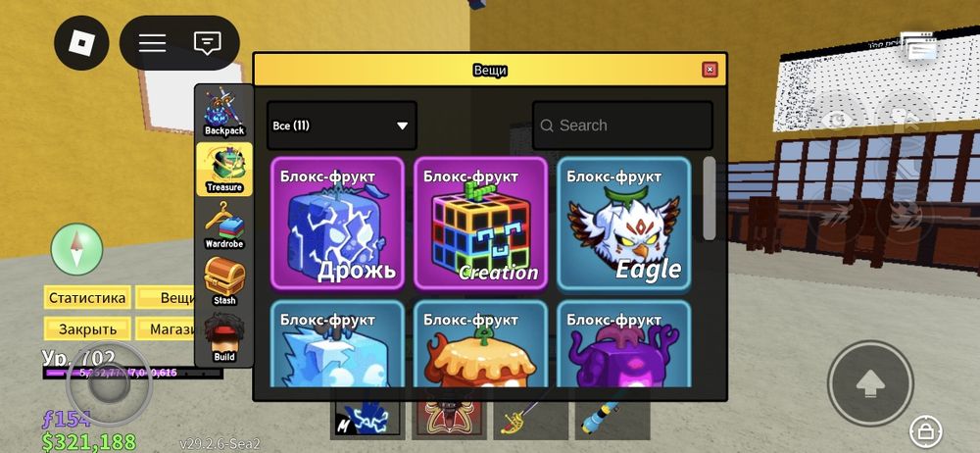The height and width of the screenshot is (453, 980).
Task: Expand the Все (11) filter dropdown
Action: click(342, 126)
